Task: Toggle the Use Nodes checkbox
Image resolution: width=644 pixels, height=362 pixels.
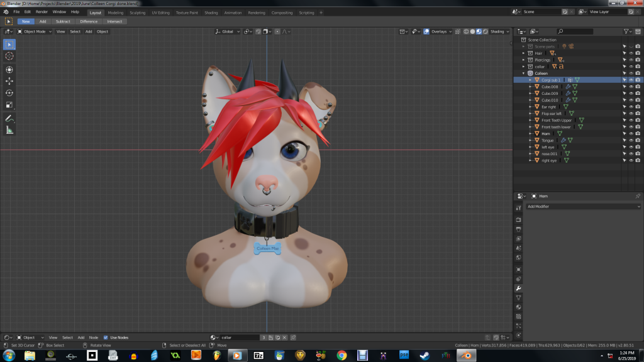Action: pyautogui.click(x=106, y=337)
